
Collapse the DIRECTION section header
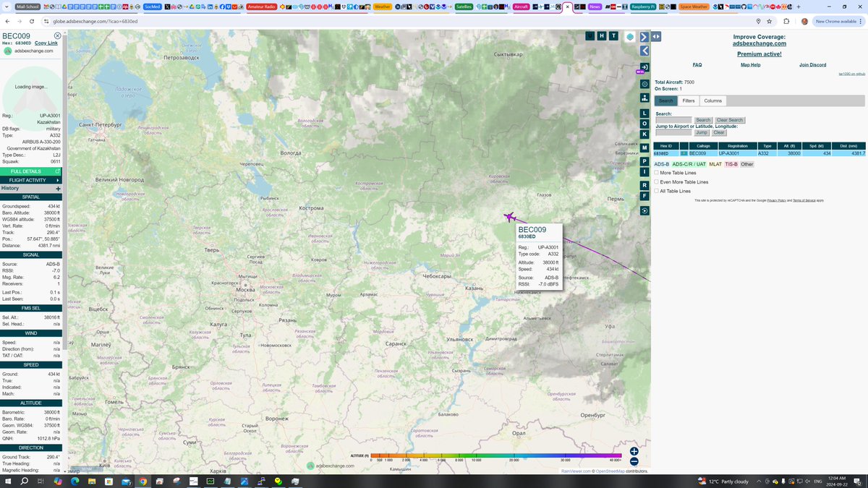tap(31, 448)
